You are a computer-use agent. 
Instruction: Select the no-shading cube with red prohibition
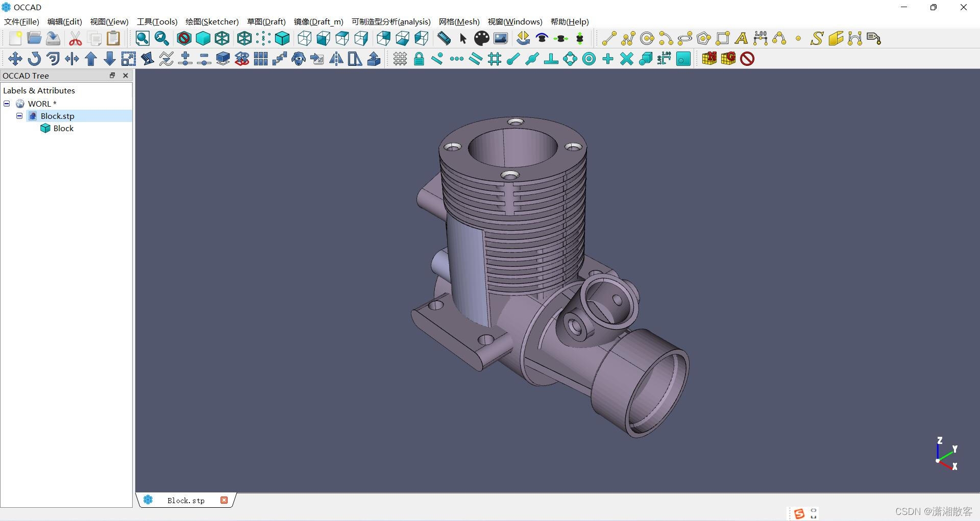(184, 38)
